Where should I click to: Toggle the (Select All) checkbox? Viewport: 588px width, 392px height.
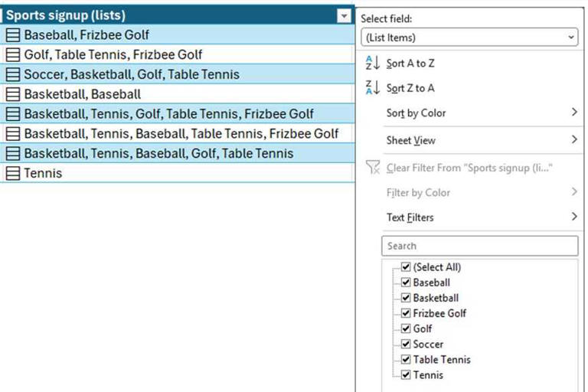coord(405,266)
